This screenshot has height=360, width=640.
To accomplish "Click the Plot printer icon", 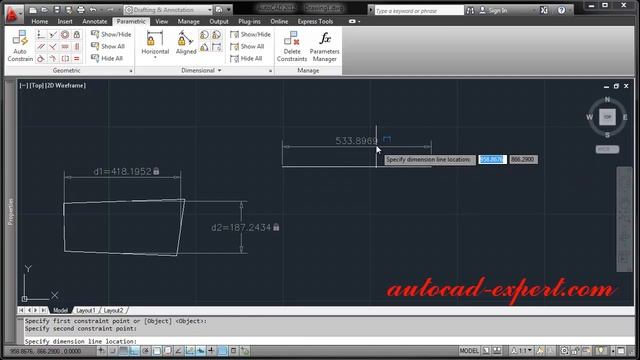I will click(x=81, y=10).
